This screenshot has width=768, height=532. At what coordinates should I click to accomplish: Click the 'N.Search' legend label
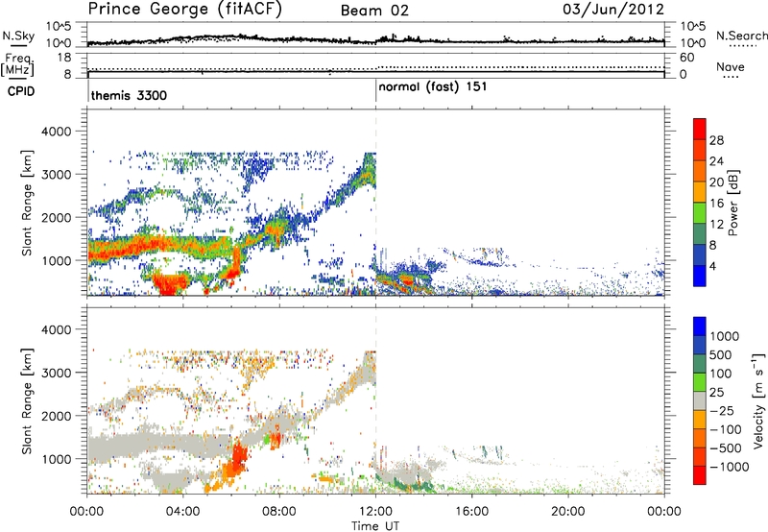coord(742,36)
